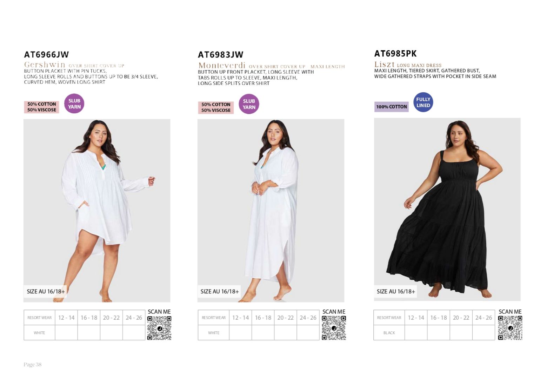554x392 pixels.
Task: Click the Slub Yarn badge for Monteverdi
Action: pyautogui.click(x=249, y=104)
